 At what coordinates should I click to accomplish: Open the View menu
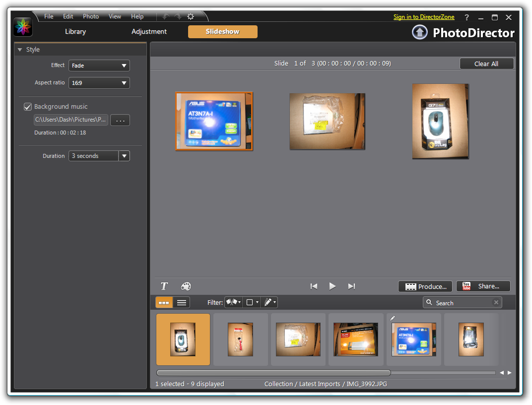click(115, 16)
